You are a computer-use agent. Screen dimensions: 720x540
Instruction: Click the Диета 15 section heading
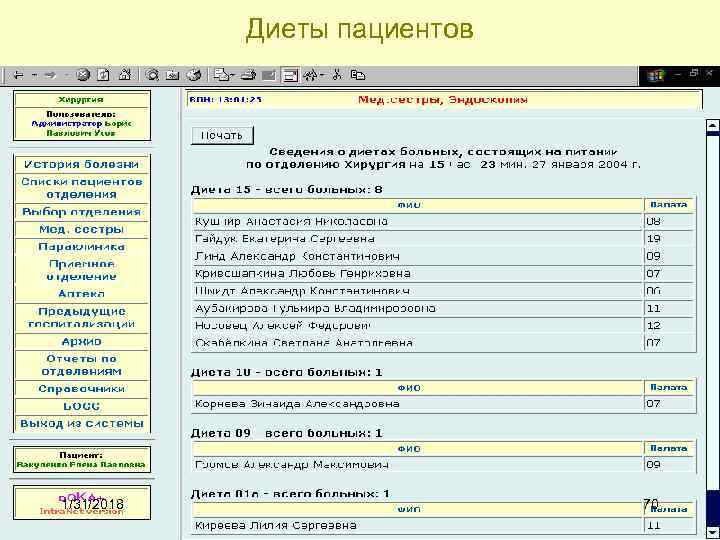[287, 190]
